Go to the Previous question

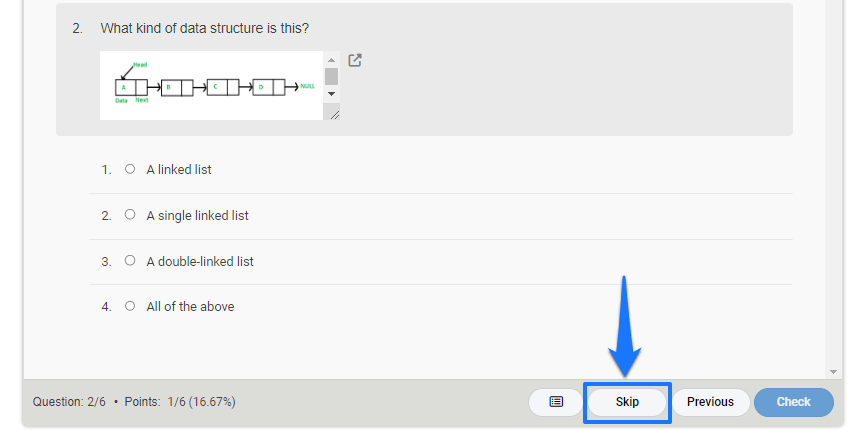click(711, 402)
